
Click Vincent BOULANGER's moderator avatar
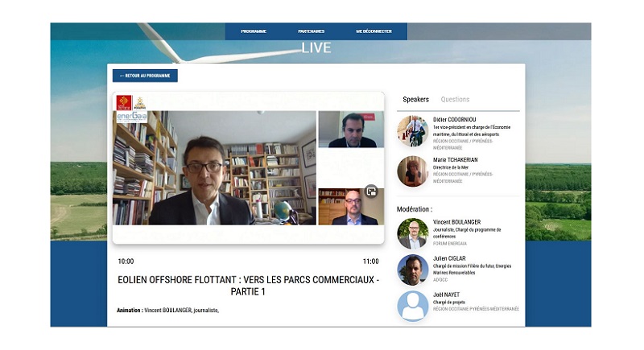[413, 233]
